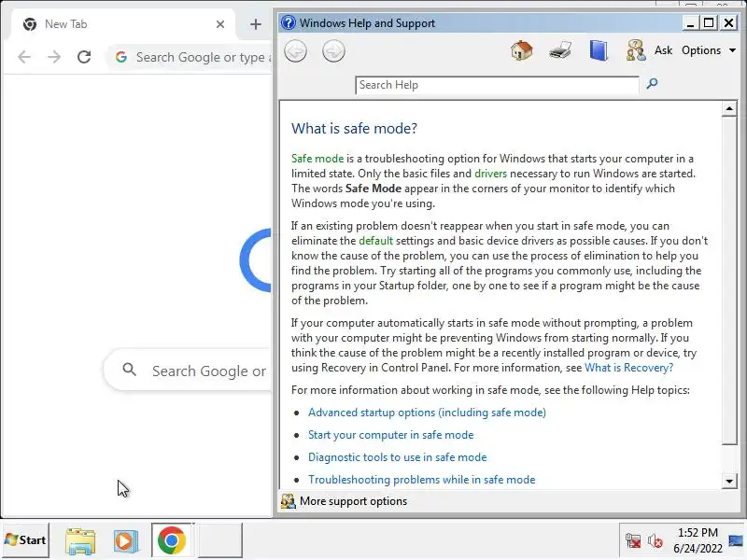Minimize the Windows Help and Support window

pos(689,22)
